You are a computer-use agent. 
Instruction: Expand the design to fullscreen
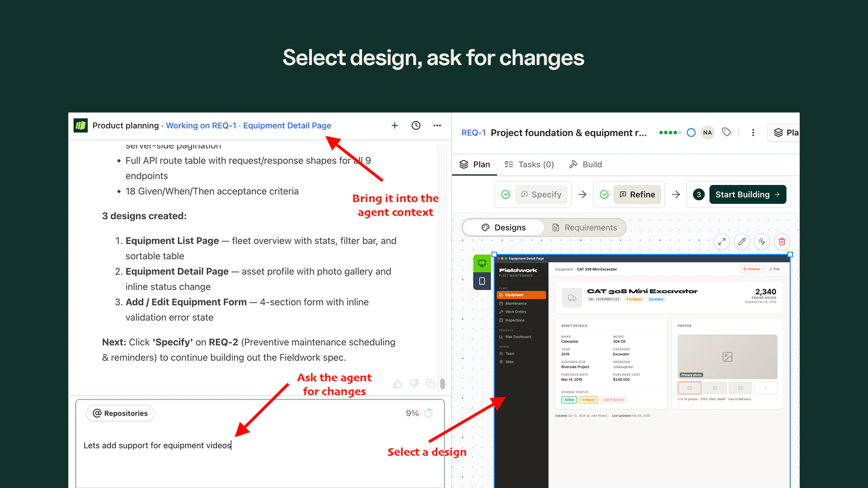pyautogui.click(x=722, y=242)
